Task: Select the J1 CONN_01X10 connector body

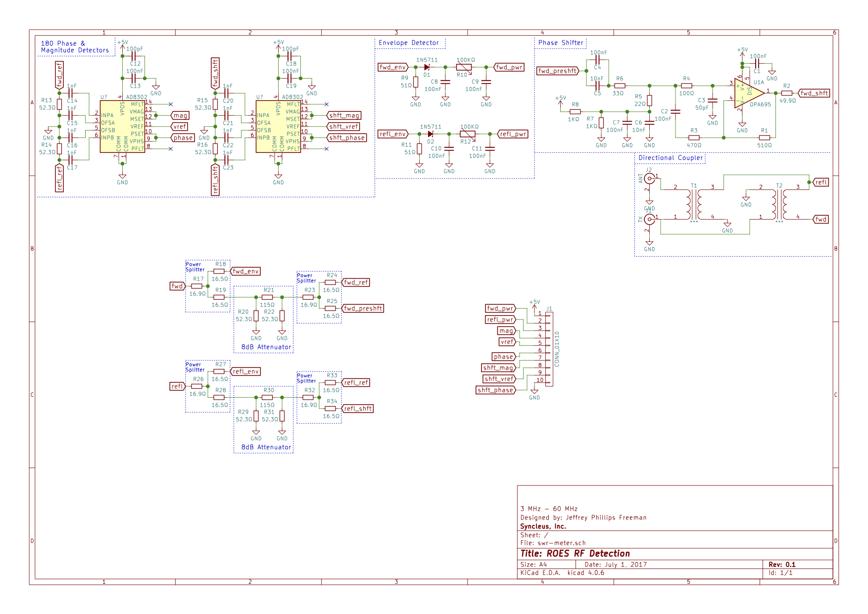Action: pyautogui.click(x=549, y=349)
